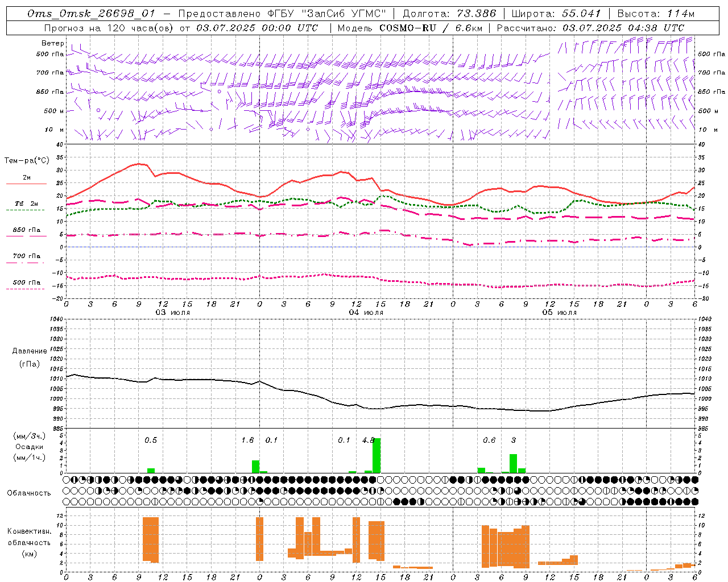Click the Высота: 114м value

(x=656, y=14)
